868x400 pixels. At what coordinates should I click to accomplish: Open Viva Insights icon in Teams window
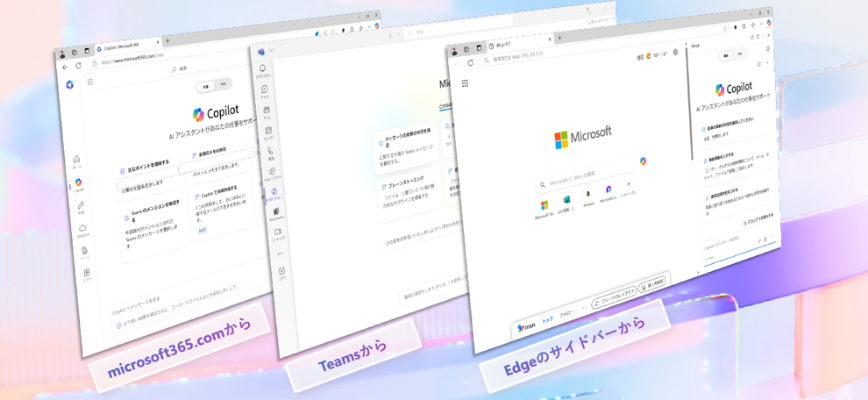(x=272, y=171)
